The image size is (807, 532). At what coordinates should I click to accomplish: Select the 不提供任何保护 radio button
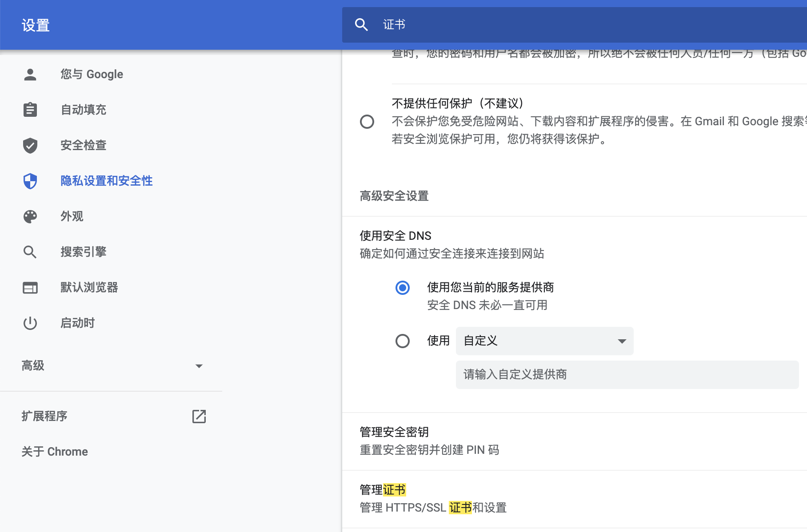point(367,122)
